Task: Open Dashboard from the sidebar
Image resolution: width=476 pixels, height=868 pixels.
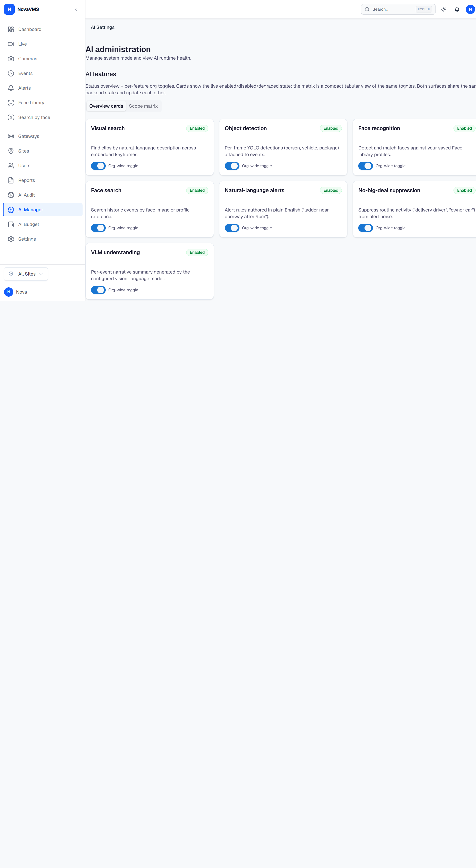Action: pyautogui.click(x=43, y=29)
